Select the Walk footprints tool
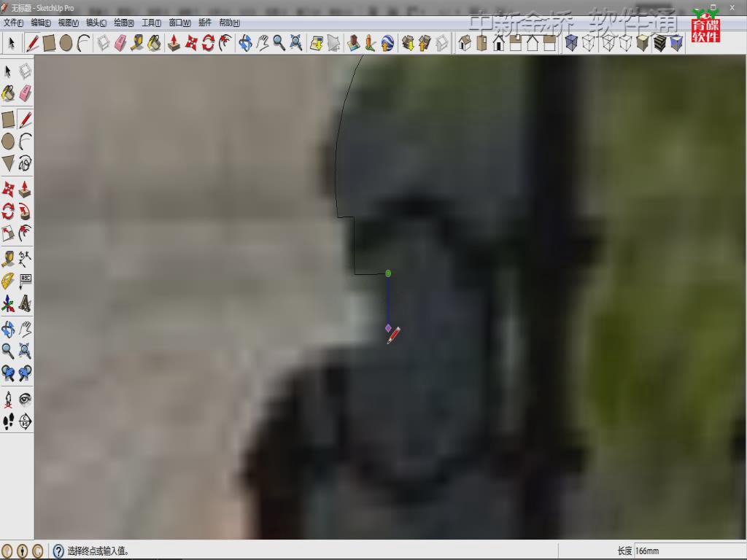Image resolution: width=747 pixels, height=560 pixels. pos(8,421)
